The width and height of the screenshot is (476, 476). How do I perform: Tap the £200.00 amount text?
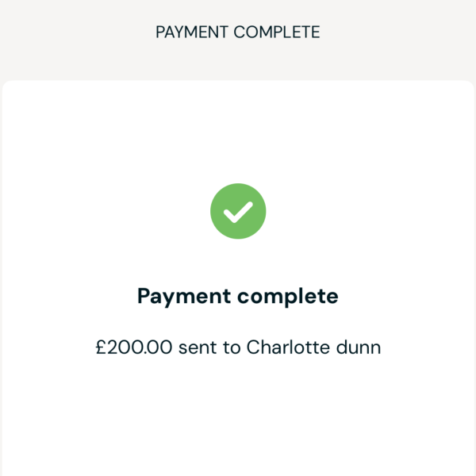pos(134,347)
